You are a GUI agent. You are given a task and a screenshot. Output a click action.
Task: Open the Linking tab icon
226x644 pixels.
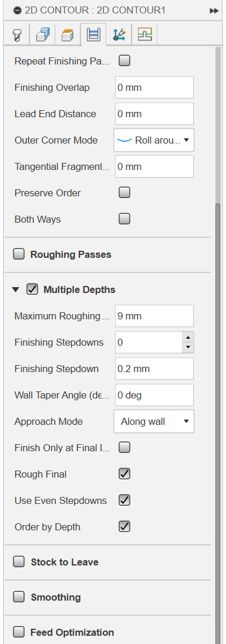[x=119, y=35]
